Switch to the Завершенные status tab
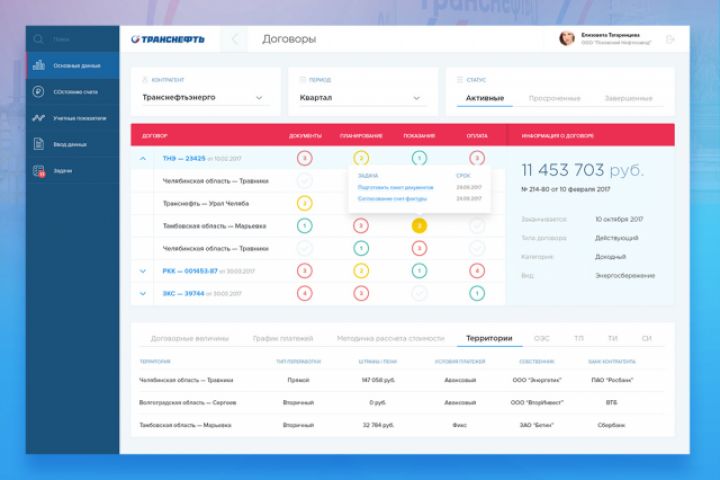720x480 pixels. (x=628, y=98)
